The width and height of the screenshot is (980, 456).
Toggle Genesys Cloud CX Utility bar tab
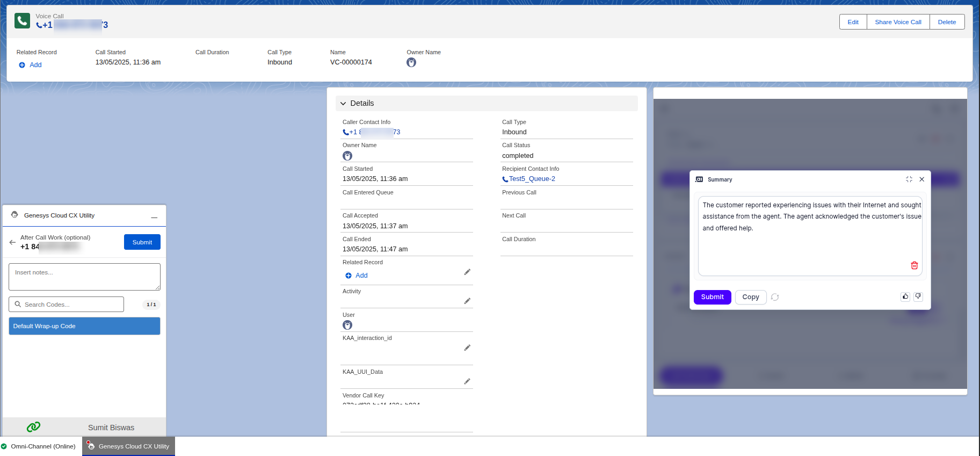[129, 446]
